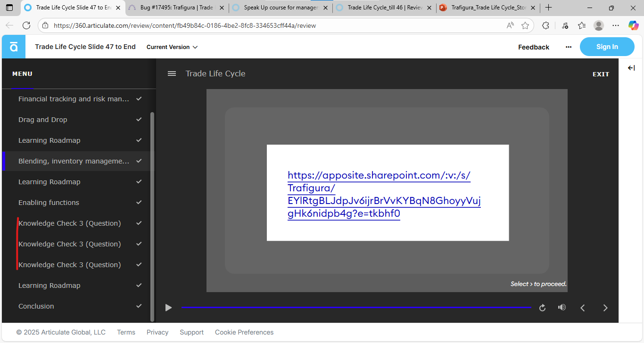
Task: Switch to the Bug #17495 browser tab
Action: coord(177,8)
